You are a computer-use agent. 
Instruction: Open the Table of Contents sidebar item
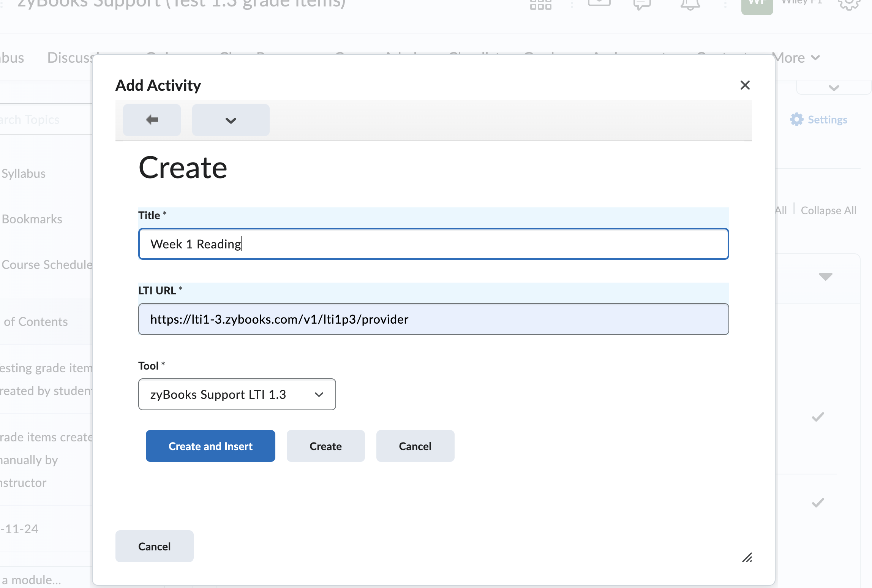(x=35, y=322)
